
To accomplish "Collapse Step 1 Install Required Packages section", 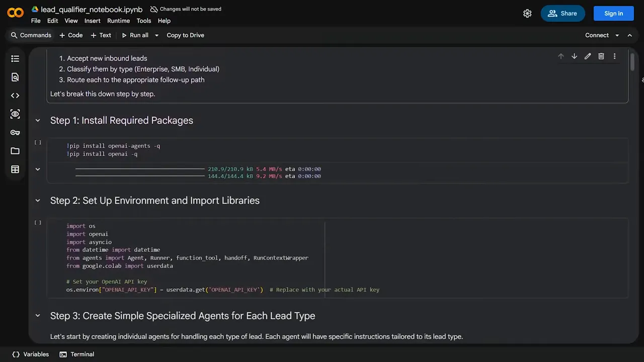I will pos(38,121).
